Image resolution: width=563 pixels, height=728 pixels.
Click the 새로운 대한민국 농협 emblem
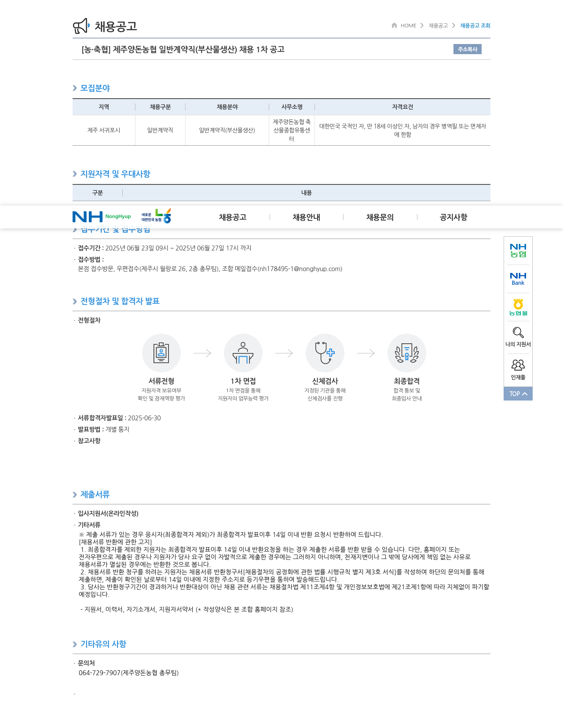click(x=156, y=216)
